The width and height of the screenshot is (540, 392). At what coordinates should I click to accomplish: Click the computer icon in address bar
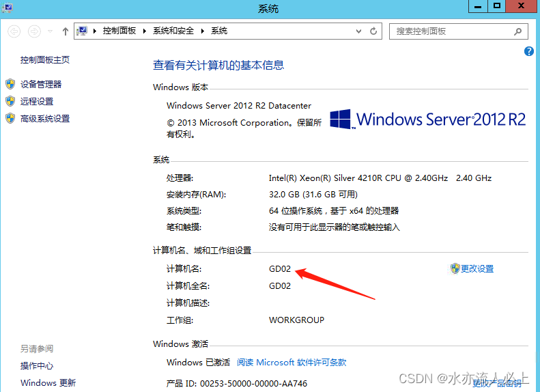pyautogui.click(x=83, y=31)
